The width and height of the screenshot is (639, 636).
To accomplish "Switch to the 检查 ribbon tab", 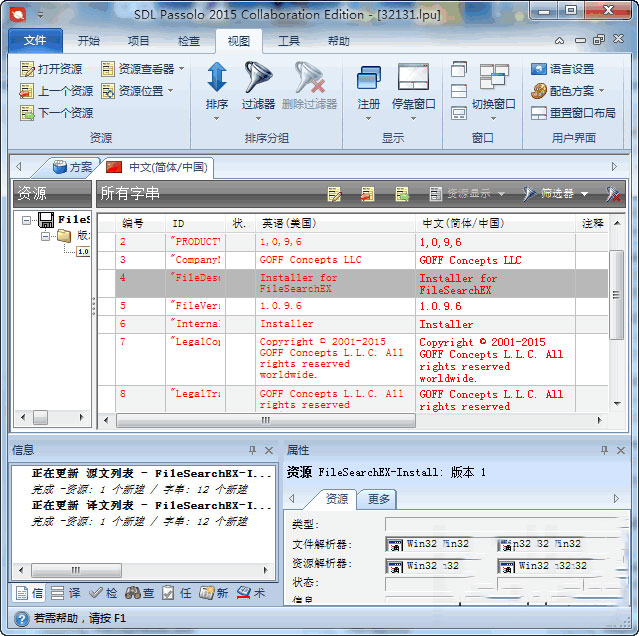I will tap(189, 41).
